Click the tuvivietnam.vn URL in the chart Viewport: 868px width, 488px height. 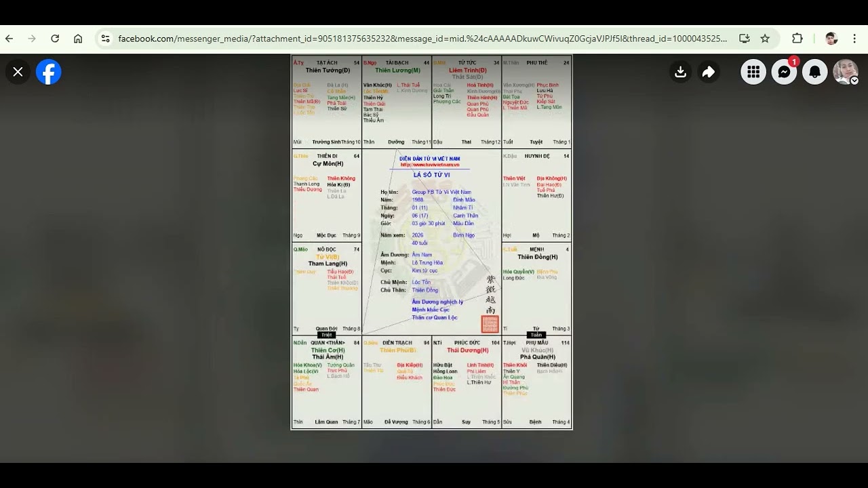coord(429,165)
